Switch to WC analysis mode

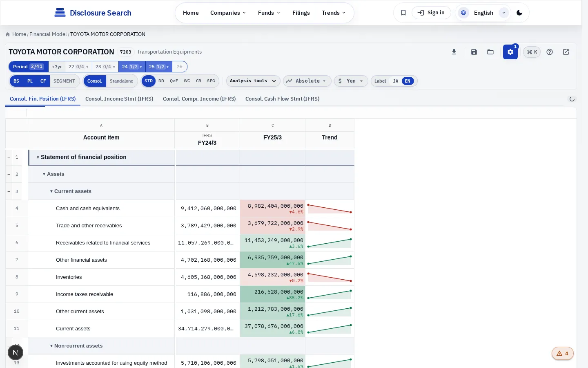(187, 81)
